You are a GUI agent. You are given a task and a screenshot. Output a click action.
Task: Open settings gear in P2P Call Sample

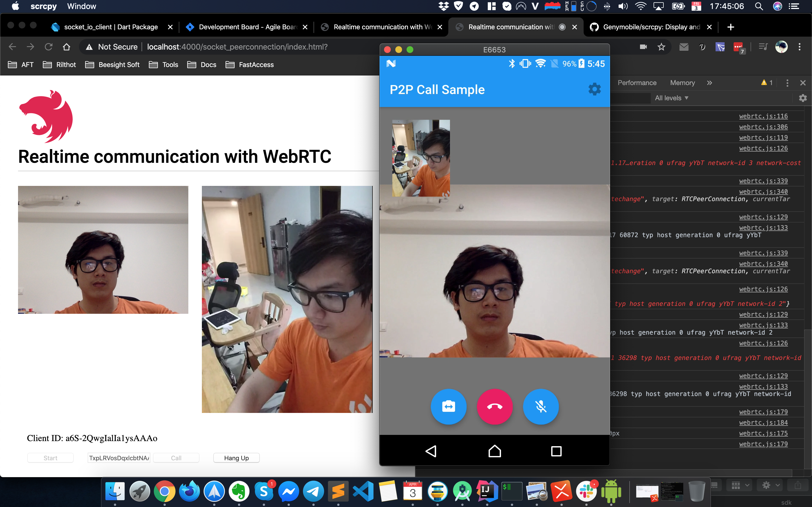click(594, 90)
